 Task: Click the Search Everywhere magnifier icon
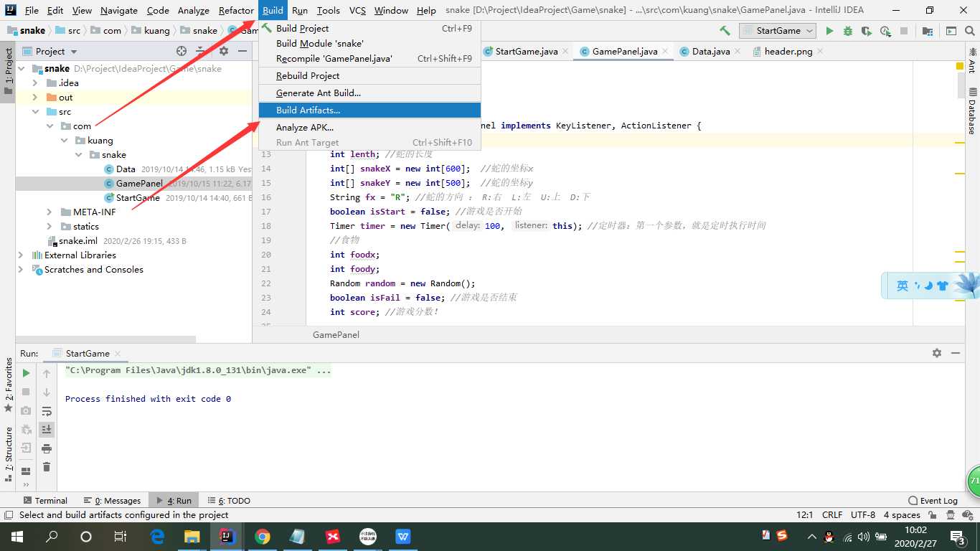click(x=970, y=31)
